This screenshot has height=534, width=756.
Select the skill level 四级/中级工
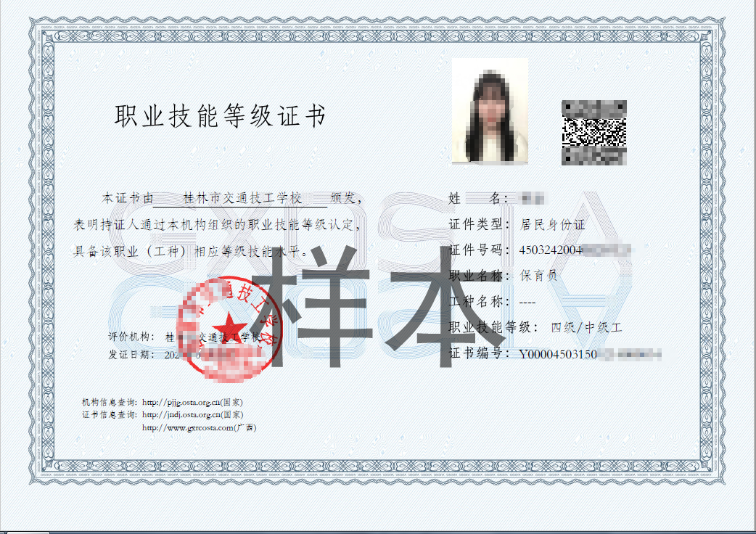click(x=586, y=328)
